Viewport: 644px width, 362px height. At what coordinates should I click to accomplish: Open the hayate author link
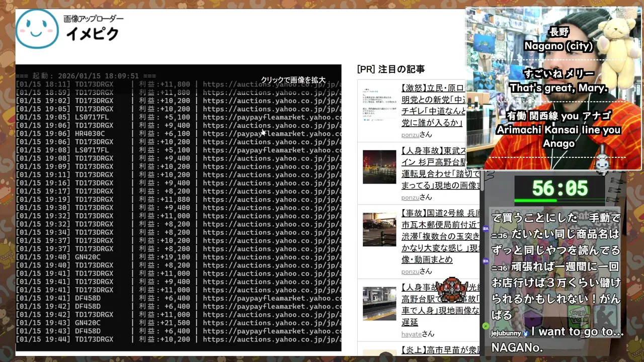coord(411,334)
